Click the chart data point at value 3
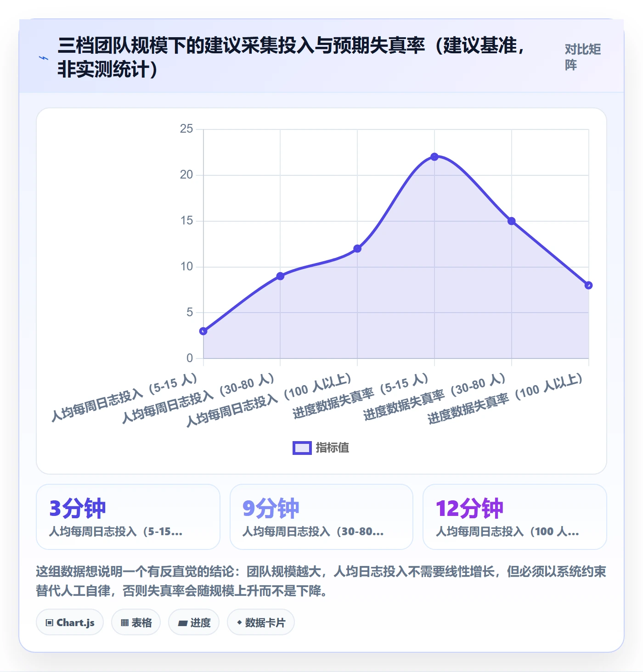The height and width of the screenshot is (672, 643). click(203, 331)
